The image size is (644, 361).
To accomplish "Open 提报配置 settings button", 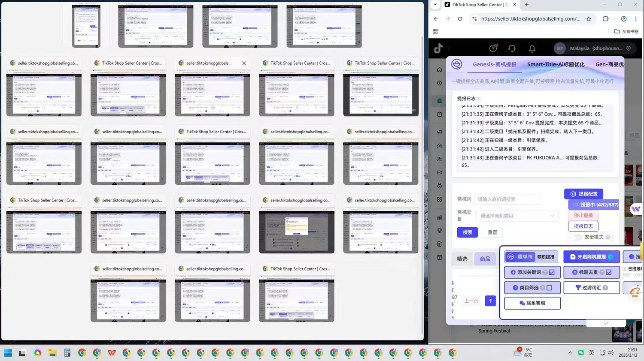I will pyautogui.click(x=583, y=194).
